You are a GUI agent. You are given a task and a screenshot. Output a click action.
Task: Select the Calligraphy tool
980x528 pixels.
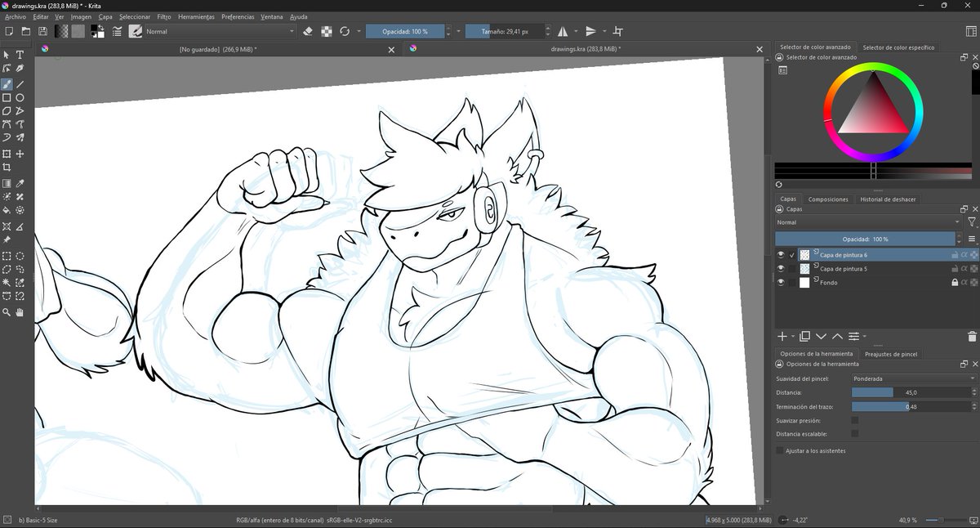20,68
